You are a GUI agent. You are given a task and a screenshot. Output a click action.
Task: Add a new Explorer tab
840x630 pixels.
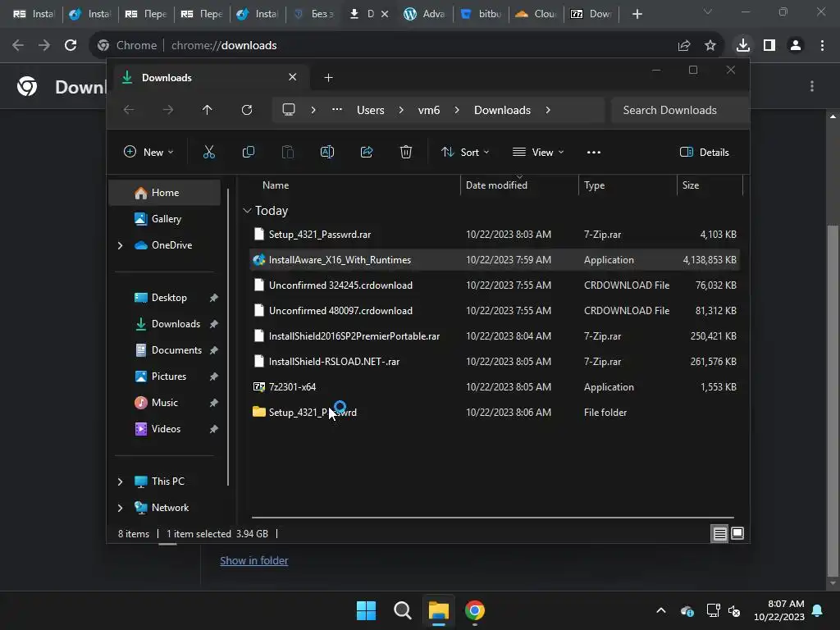328,78
